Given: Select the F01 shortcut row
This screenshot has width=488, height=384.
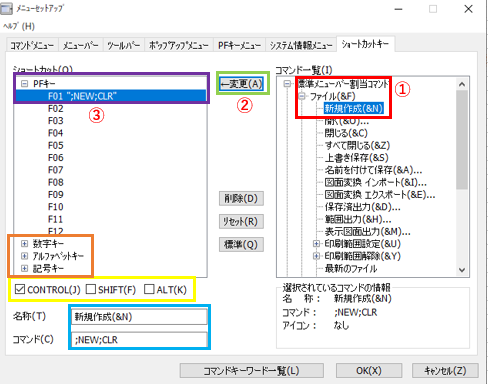Looking at the screenshot, I should click(x=111, y=96).
